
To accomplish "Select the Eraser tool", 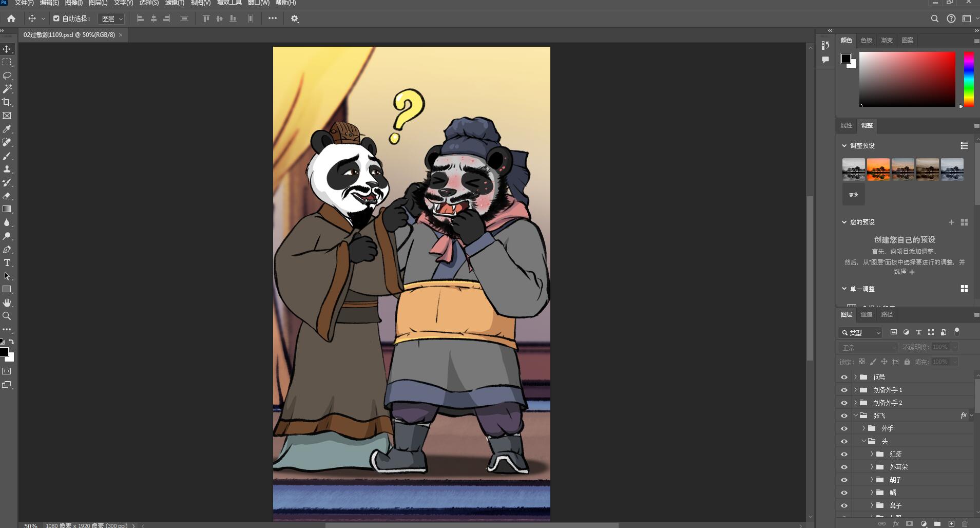I will pyautogui.click(x=7, y=196).
